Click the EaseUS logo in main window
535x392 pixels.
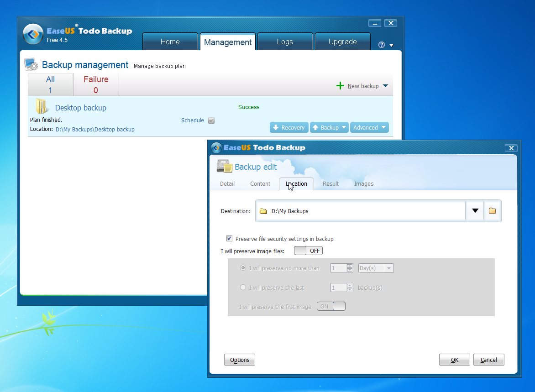[x=33, y=34]
